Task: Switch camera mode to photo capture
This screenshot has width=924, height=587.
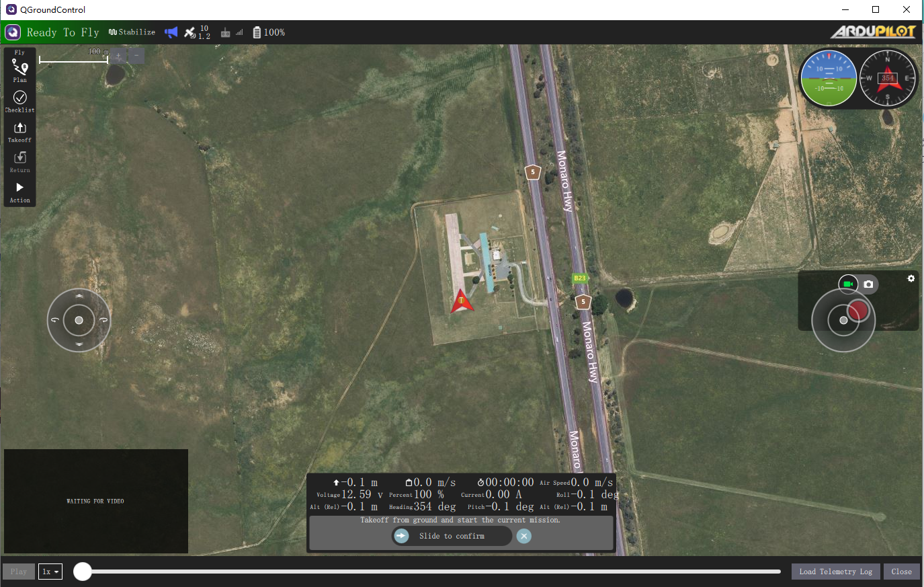Action: [869, 284]
